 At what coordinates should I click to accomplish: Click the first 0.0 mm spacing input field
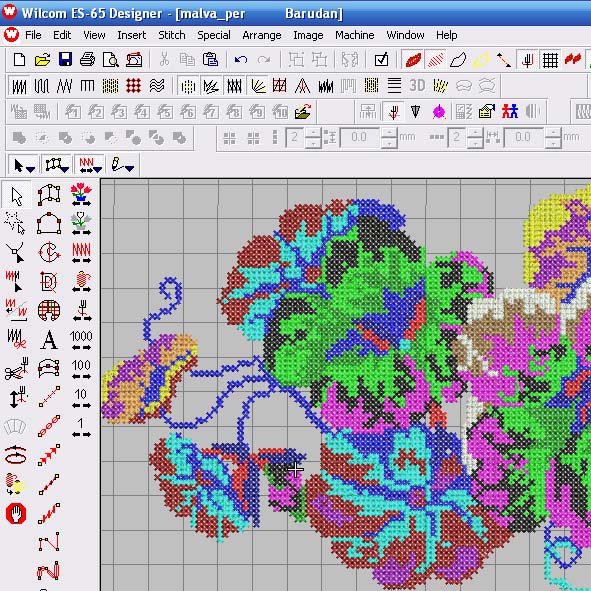(360, 138)
